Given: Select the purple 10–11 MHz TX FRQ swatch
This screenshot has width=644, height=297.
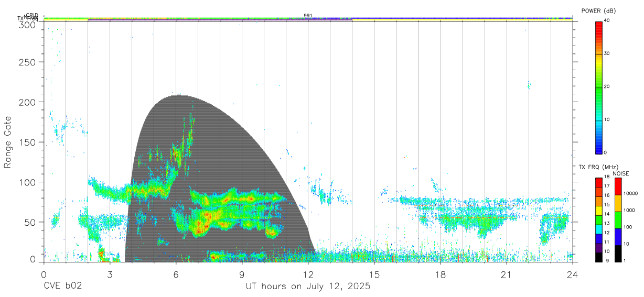Looking at the screenshot, I should [599, 248].
